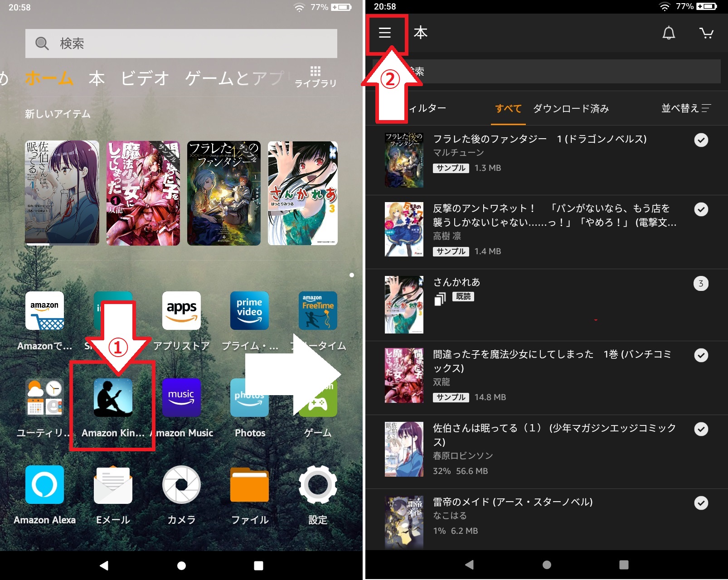728x580 pixels.
Task: Open the Amazon FreeTime app
Action: (318, 311)
